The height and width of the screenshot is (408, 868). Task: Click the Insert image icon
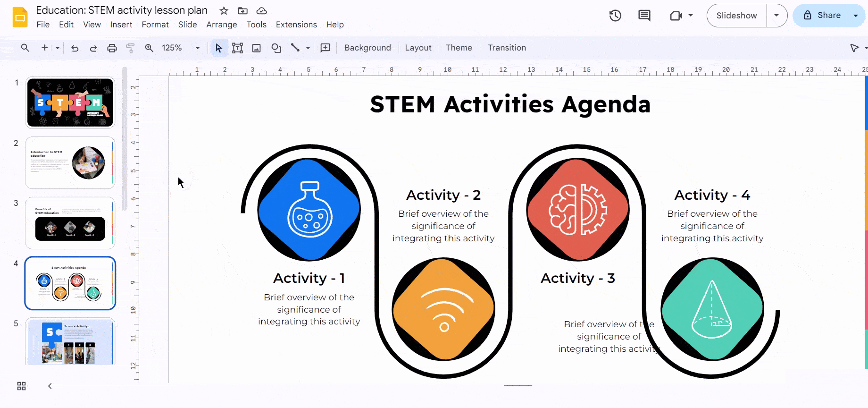(256, 48)
